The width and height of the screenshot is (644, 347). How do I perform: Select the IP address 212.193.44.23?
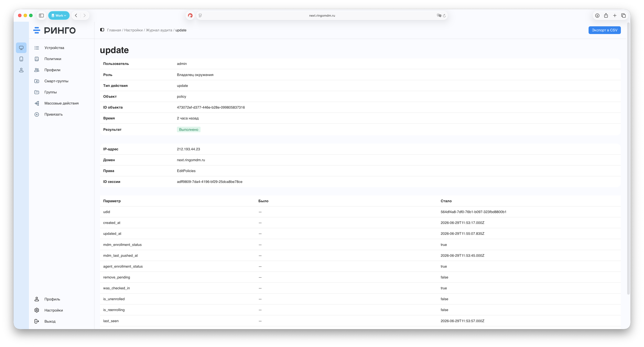188,149
